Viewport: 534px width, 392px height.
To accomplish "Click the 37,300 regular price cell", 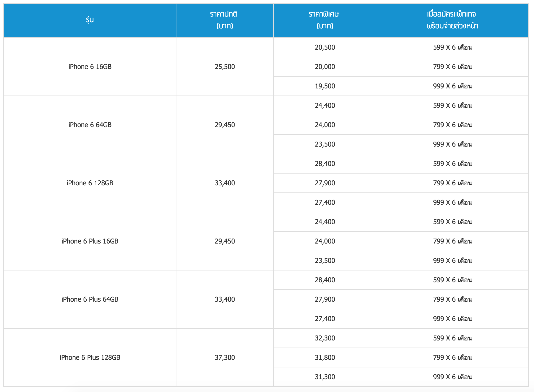I will (225, 357).
